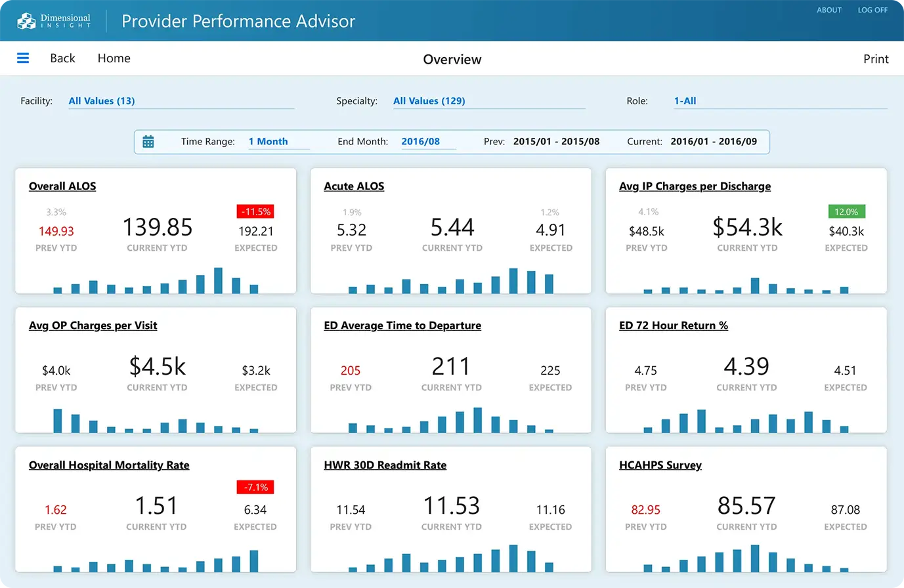Change the Role filter from 1-All
This screenshot has height=588, width=904.
(685, 100)
